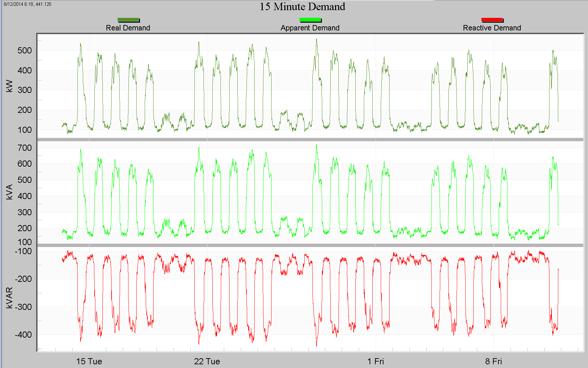Click the Reactive Demand legend label
588x368 pixels.
point(492,28)
